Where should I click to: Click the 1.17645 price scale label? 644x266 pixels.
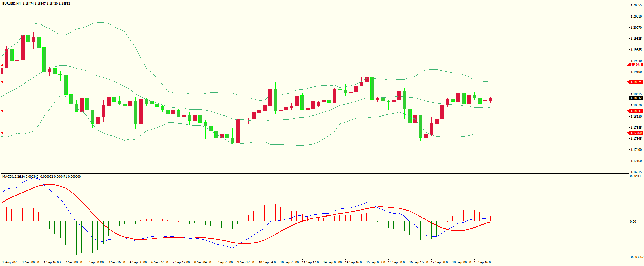(636, 139)
